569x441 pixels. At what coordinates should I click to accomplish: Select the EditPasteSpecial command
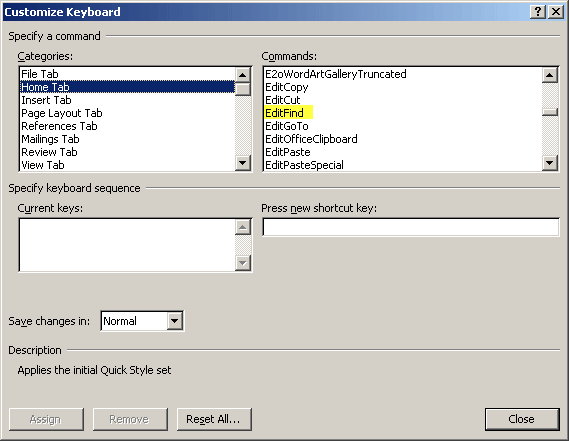304,165
